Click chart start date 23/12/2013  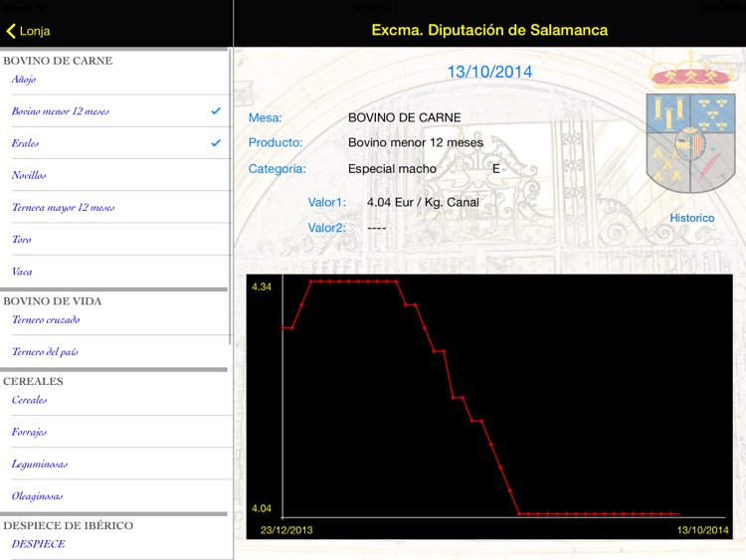[286, 530]
